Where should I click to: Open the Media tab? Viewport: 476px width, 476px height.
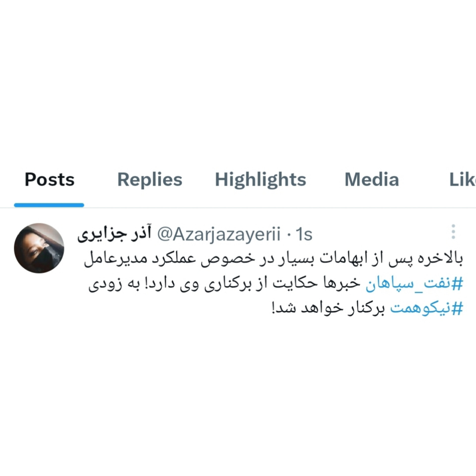pos(372,179)
